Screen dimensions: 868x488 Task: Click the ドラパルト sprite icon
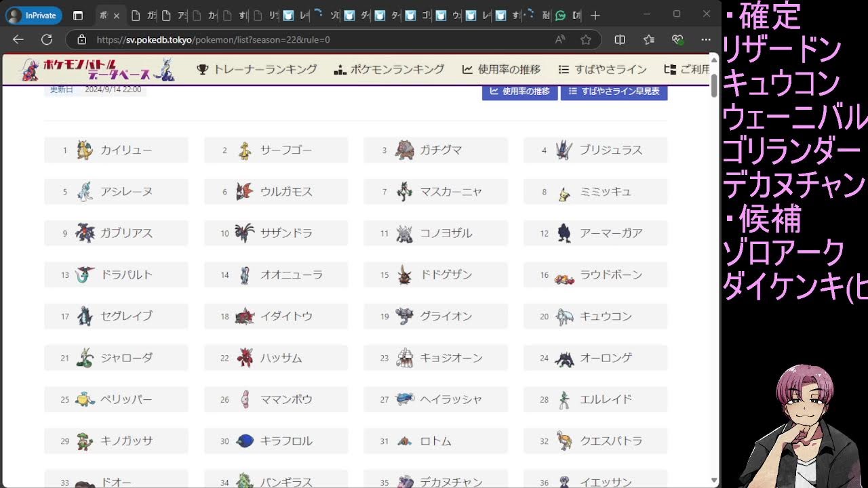coord(85,274)
